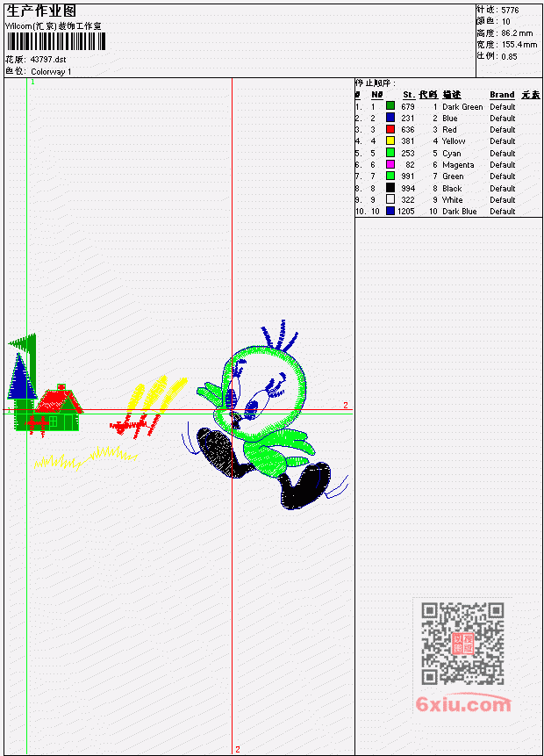Select the White color swatch in row 9
Viewport: 544px width, 756px height.
tap(390, 199)
